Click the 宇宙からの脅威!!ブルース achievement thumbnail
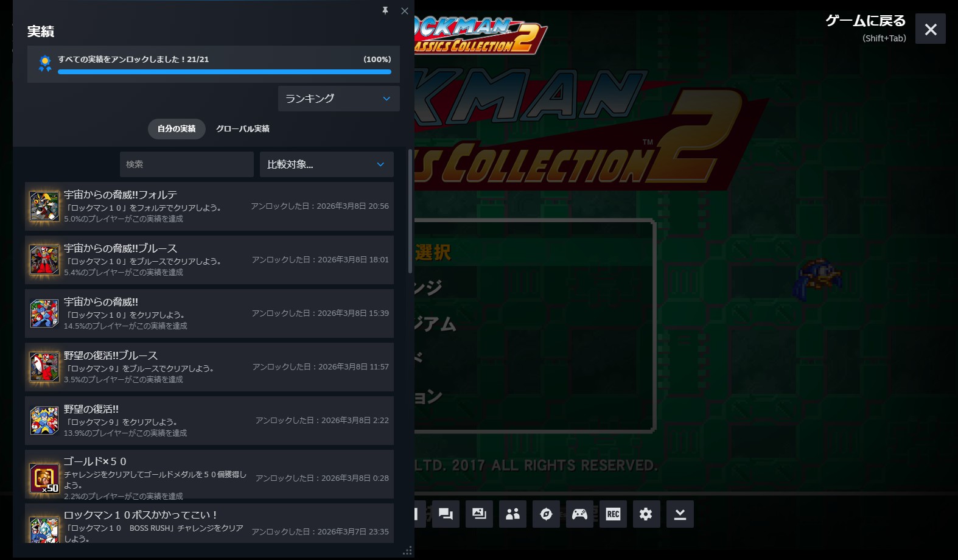Image resolution: width=958 pixels, height=560 pixels. [44, 260]
